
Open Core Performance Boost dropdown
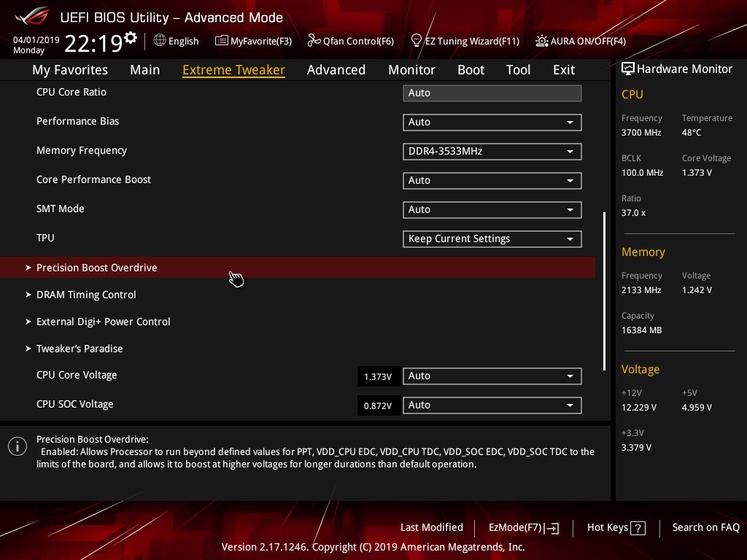(x=492, y=181)
